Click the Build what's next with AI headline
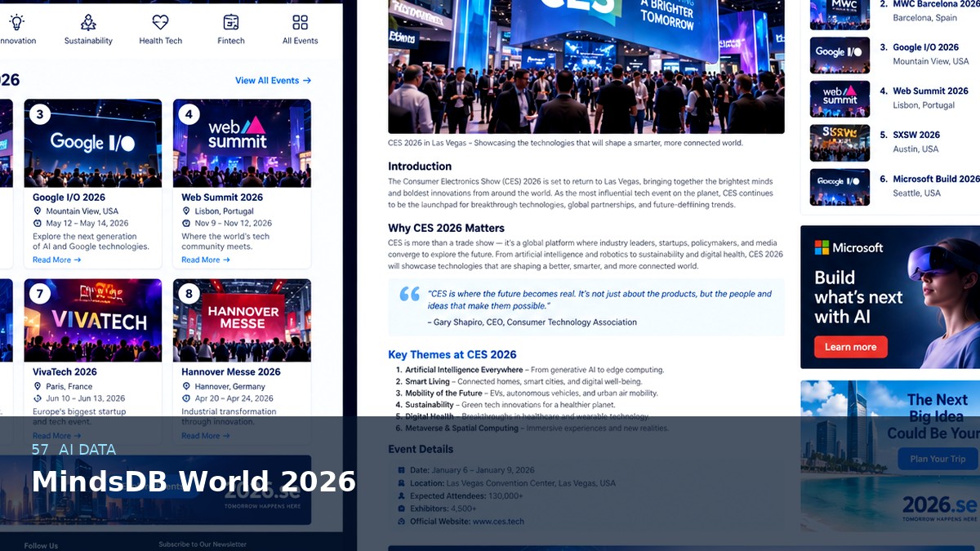Image resolution: width=980 pixels, height=551 pixels. pos(858,296)
